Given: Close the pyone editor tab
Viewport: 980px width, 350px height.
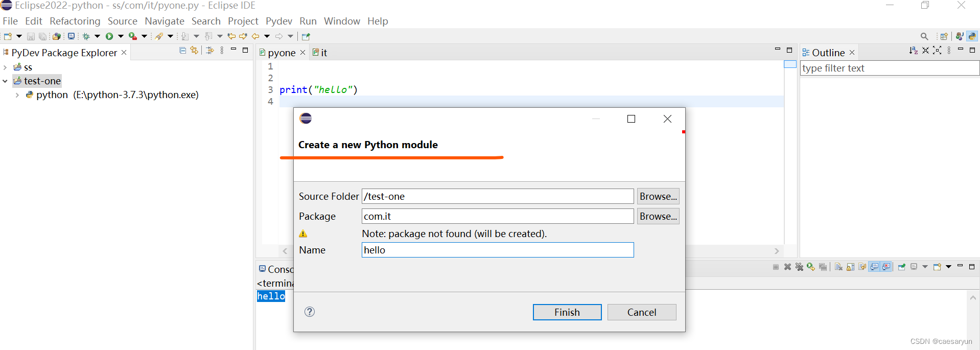Looking at the screenshot, I should pyautogui.click(x=302, y=53).
